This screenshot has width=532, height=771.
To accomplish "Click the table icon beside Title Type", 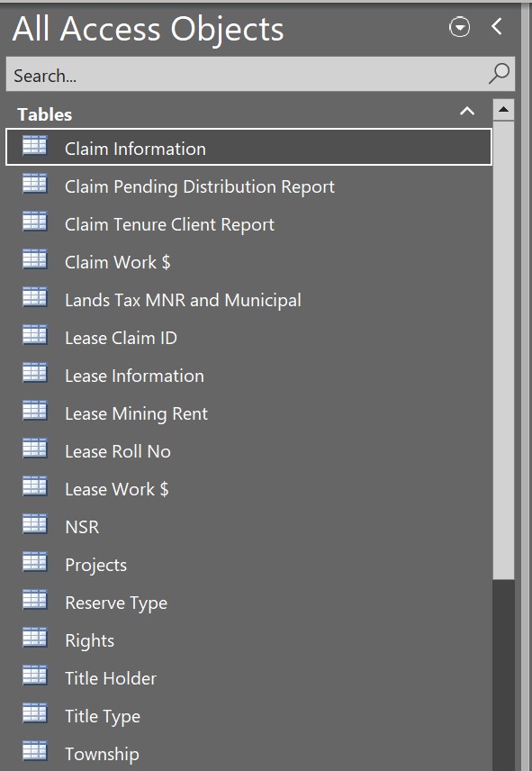I will tap(34, 714).
